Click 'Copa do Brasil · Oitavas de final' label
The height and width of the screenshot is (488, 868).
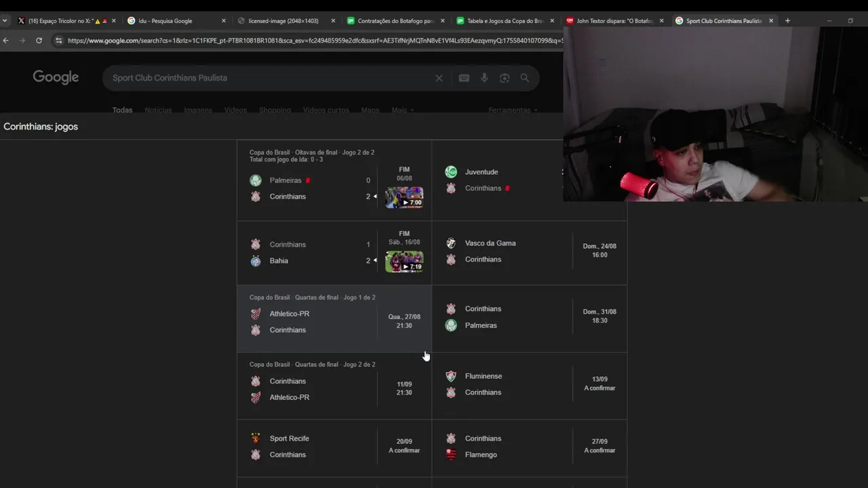coord(294,152)
